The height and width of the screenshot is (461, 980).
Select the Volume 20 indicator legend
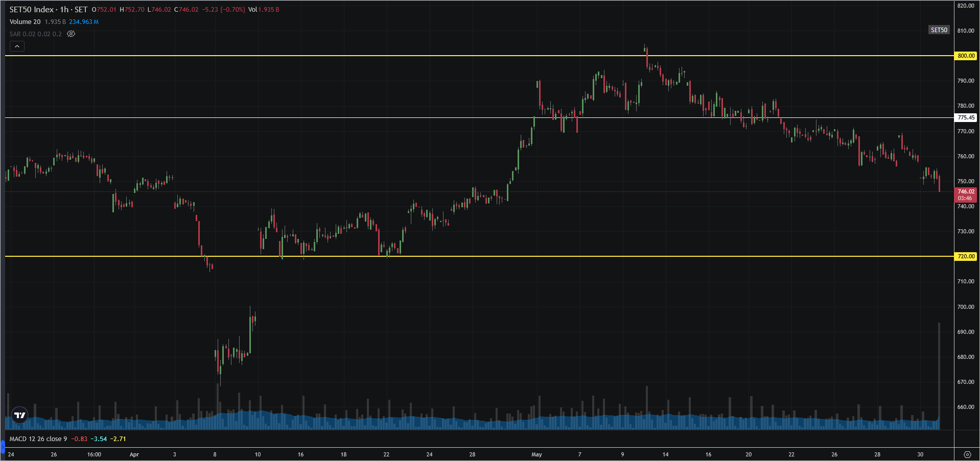(x=25, y=21)
